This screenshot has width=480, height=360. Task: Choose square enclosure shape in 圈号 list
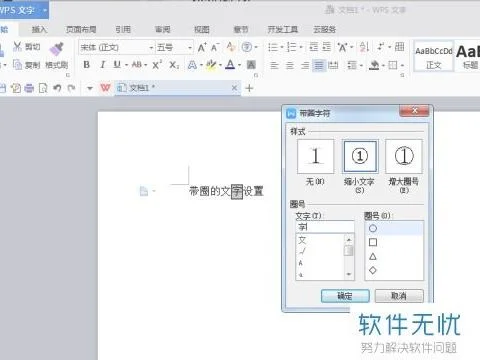coord(373,242)
